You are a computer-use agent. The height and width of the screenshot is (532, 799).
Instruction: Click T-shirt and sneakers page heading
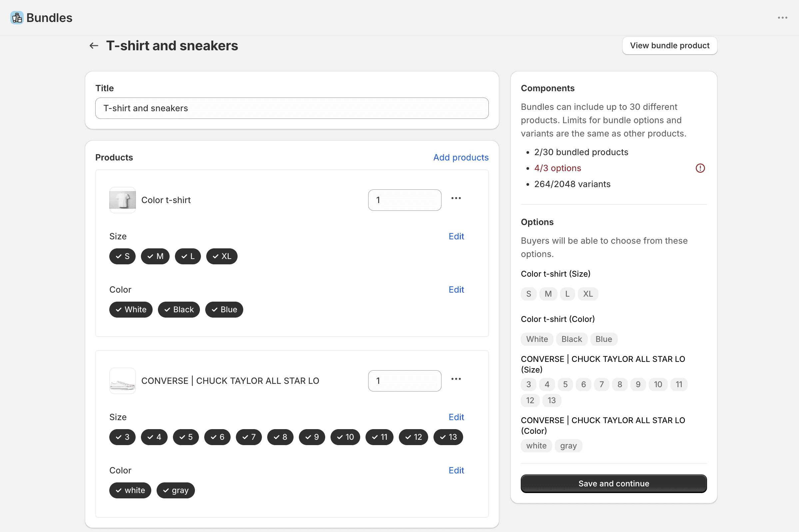click(172, 46)
